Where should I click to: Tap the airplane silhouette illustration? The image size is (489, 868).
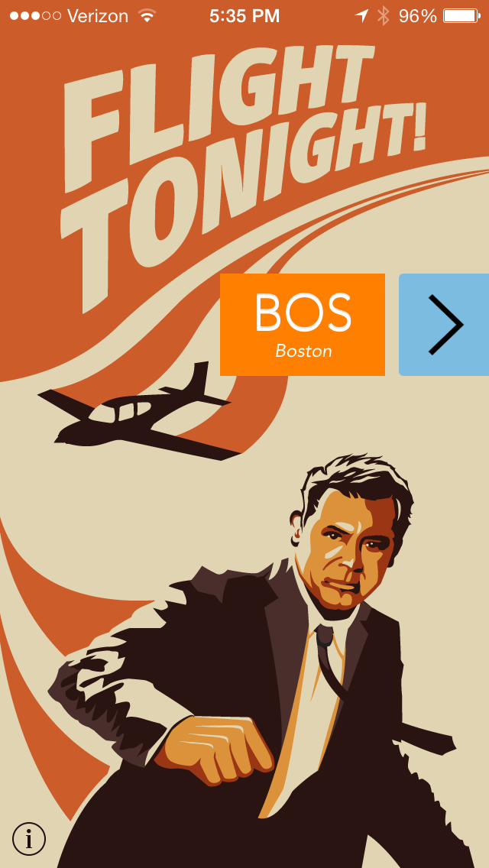[134, 411]
